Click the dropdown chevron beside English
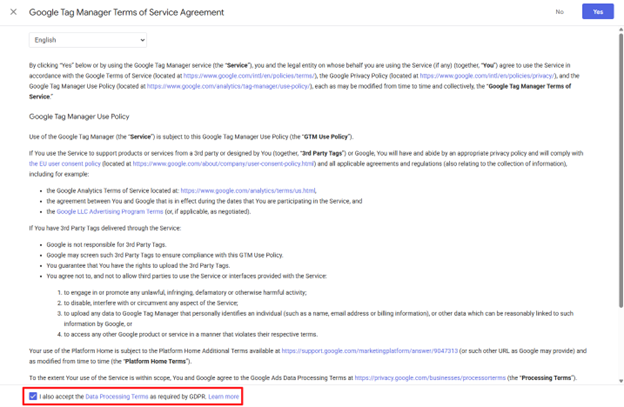The height and width of the screenshot is (407, 624). 142,40
